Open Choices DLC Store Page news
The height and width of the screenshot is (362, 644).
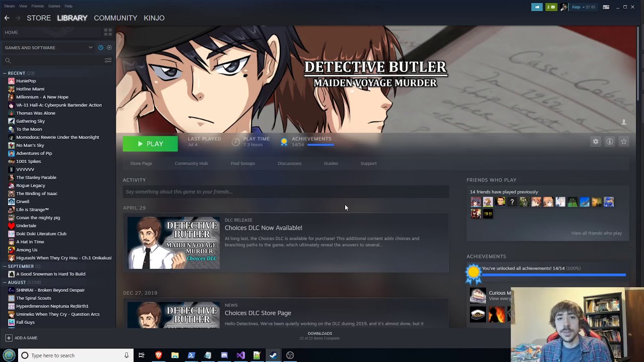click(258, 313)
